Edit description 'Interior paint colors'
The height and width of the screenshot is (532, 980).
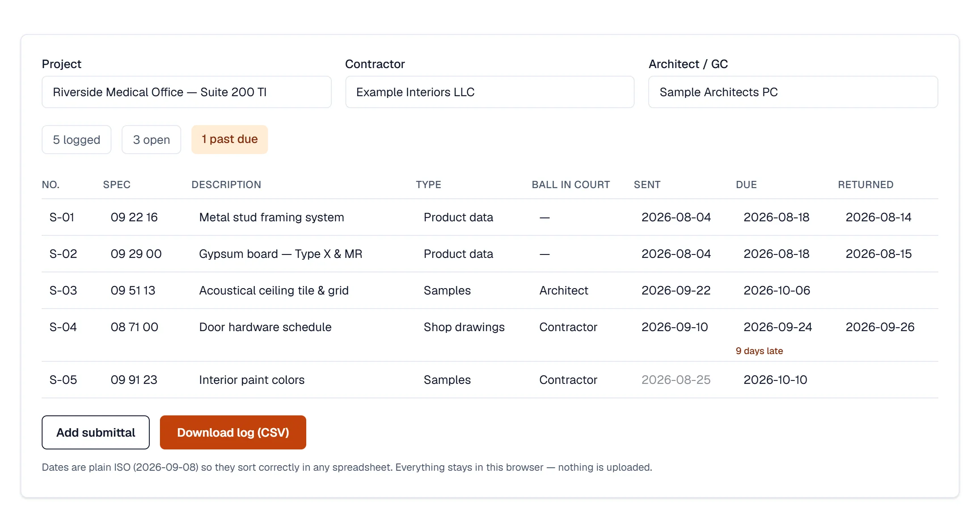252,380
